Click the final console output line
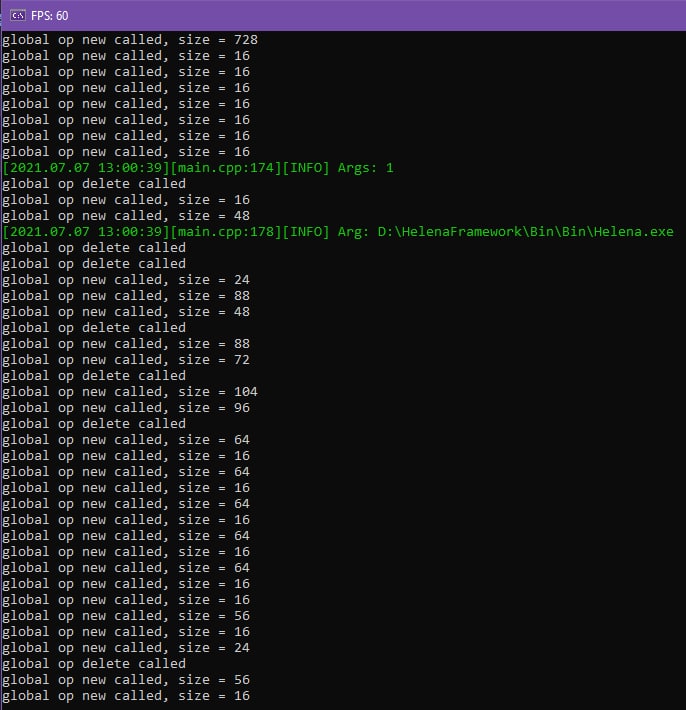 tap(126, 696)
